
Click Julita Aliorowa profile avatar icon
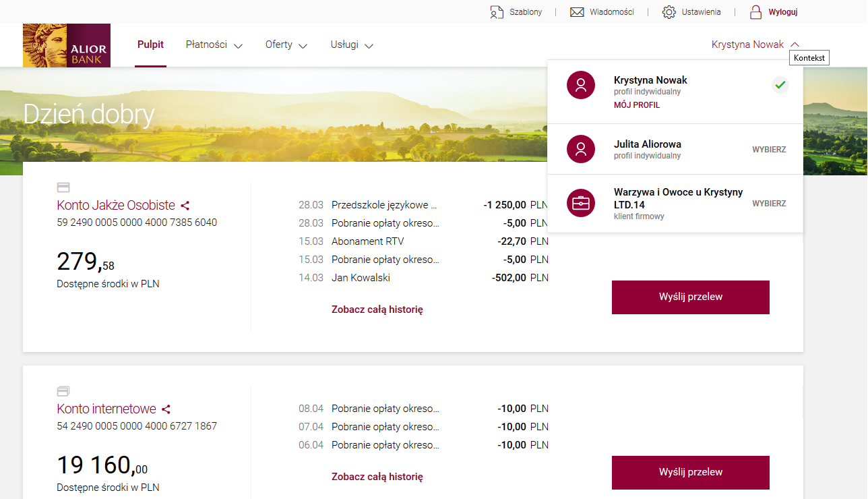pos(581,149)
